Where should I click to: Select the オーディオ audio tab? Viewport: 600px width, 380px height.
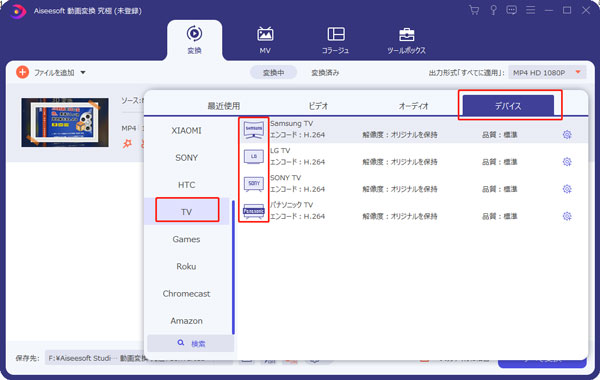tap(414, 106)
